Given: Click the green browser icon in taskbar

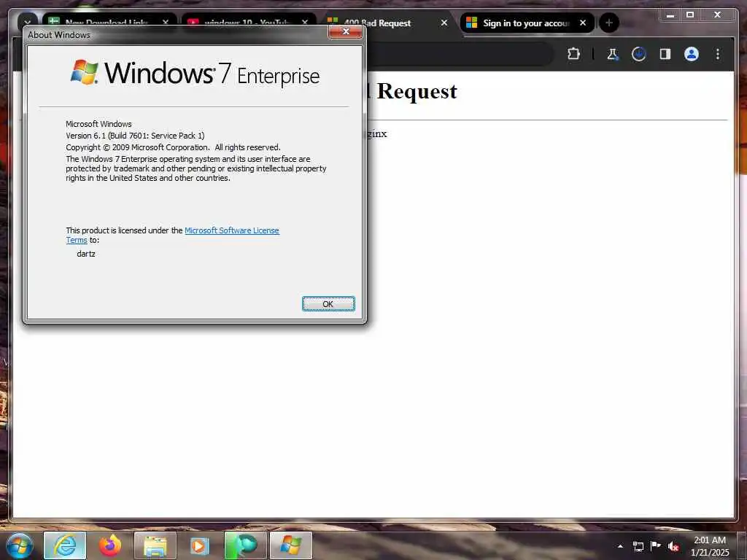Looking at the screenshot, I should click(245, 545).
